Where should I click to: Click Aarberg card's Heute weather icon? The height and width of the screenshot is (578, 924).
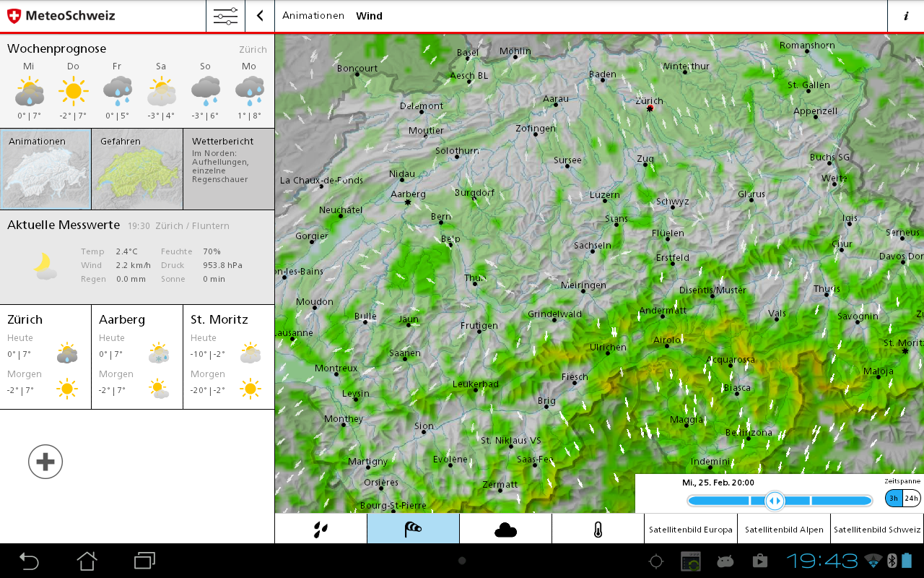pyautogui.click(x=159, y=354)
